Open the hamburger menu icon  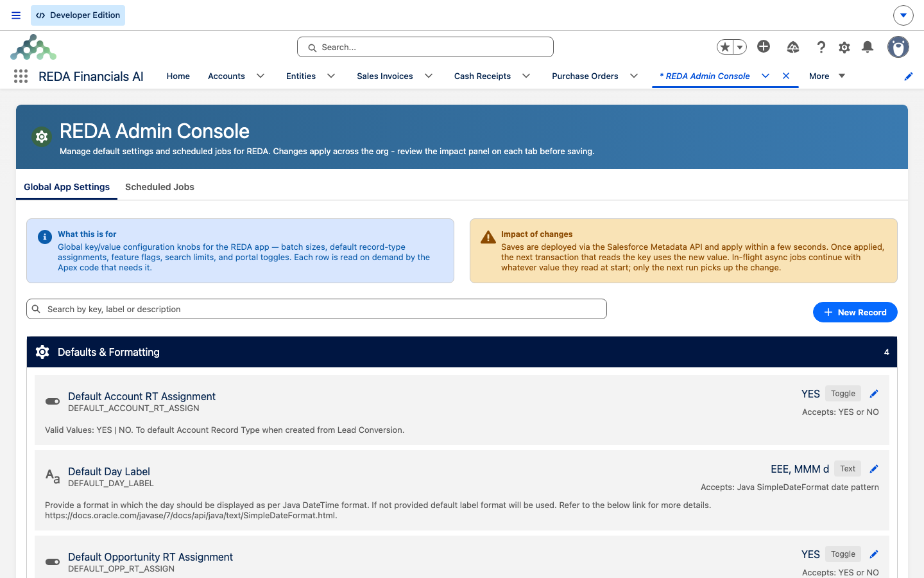(x=16, y=15)
